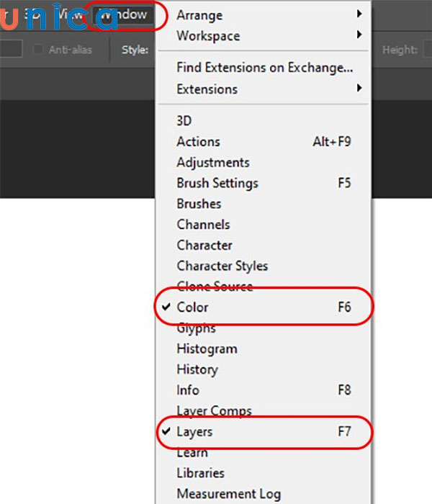Show the Libraries panel
Screen dimensions: 432x504
(x=200, y=473)
